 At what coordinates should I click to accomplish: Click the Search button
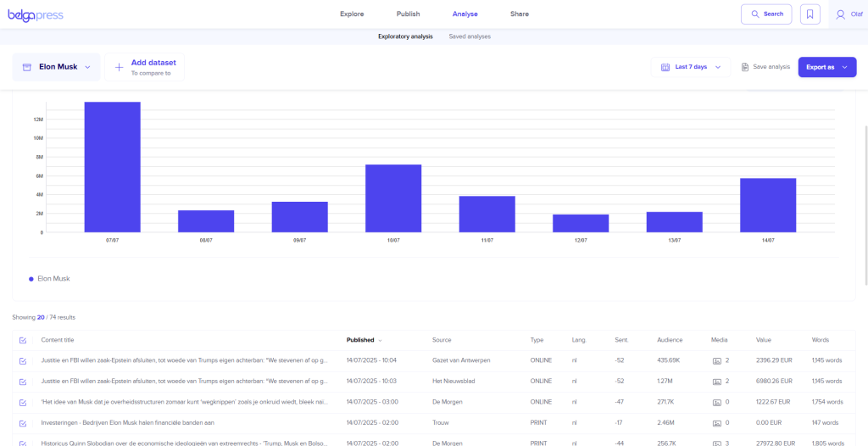(766, 14)
